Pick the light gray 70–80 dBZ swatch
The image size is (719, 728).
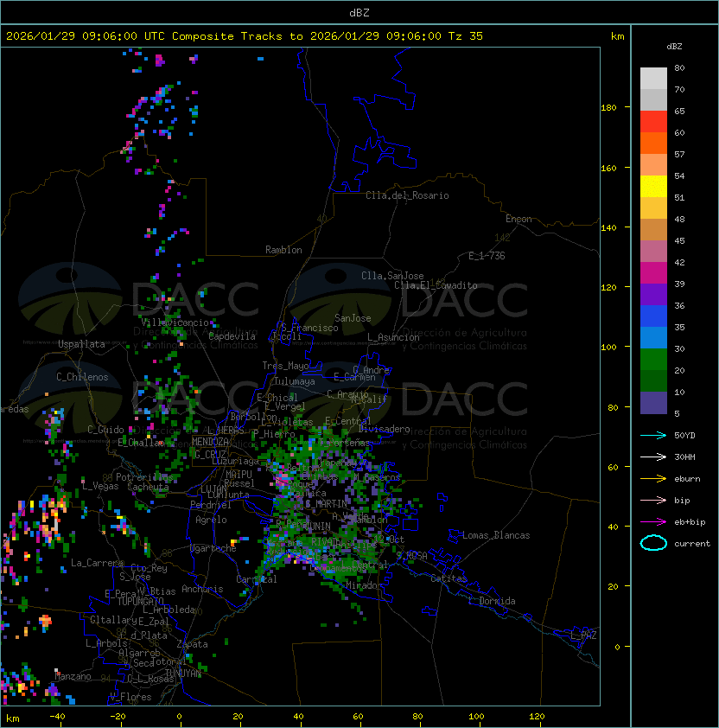[653, 78]
